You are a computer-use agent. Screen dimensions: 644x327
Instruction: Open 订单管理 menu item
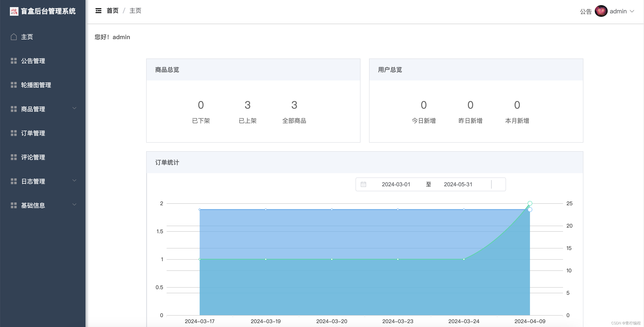[33, 133]
